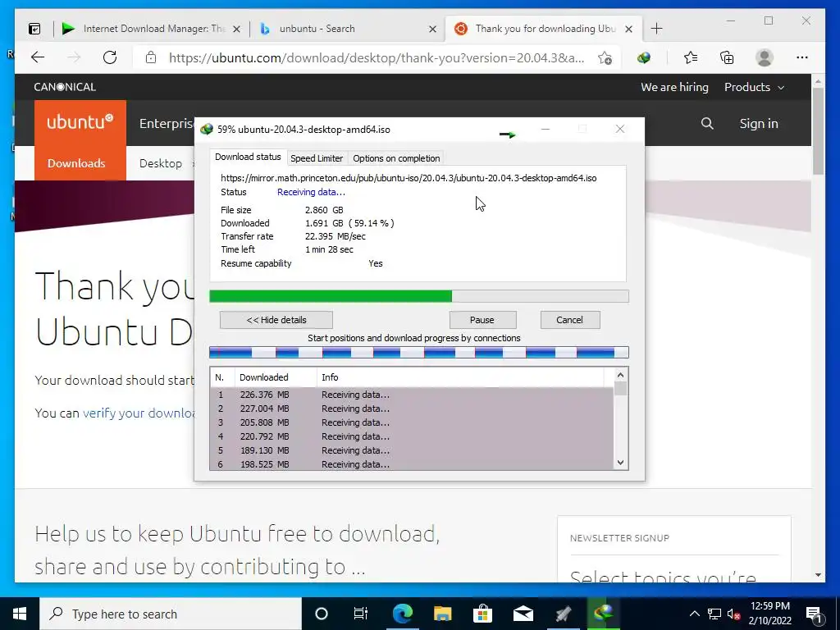Open the IDM extension icon in Edge toolbar

coord(643,58)
